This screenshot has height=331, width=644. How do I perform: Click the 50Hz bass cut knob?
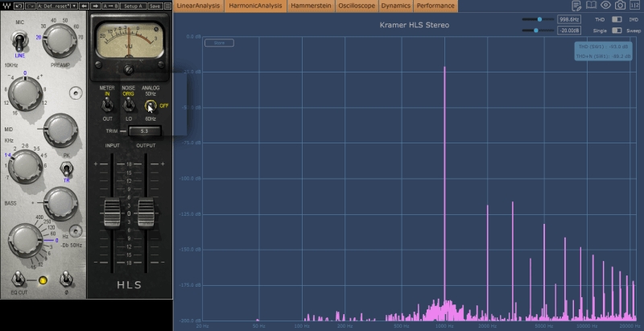pyautogui.click(x=26, y=241)
